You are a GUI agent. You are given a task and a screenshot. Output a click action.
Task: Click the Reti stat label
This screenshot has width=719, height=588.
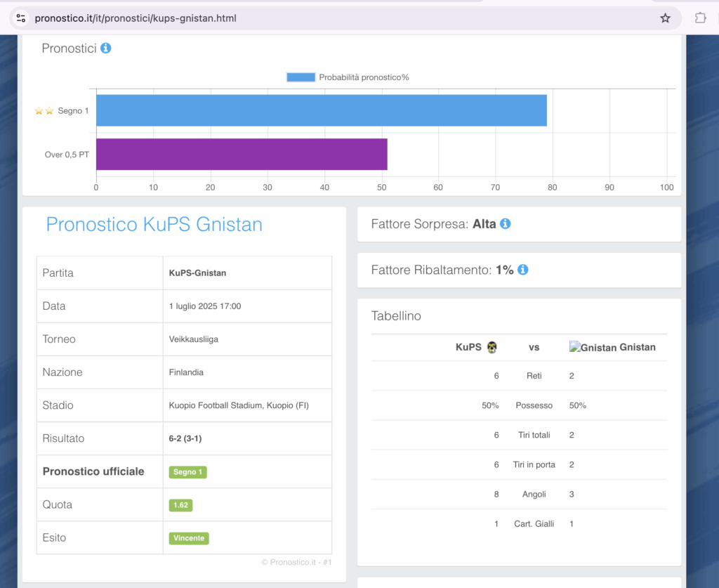click(534, 376)
